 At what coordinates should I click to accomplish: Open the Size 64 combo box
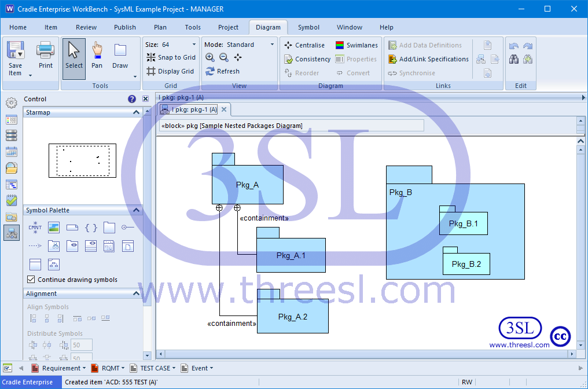click(171, 45)
